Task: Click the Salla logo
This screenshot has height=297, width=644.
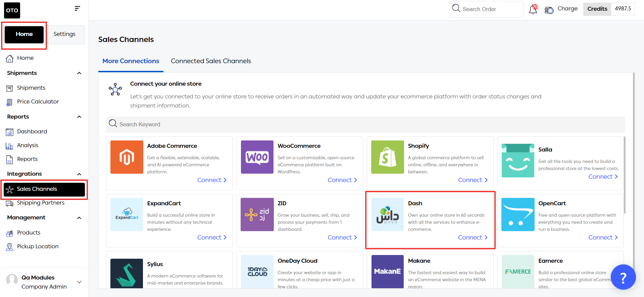Action: (x=518, y=161)
